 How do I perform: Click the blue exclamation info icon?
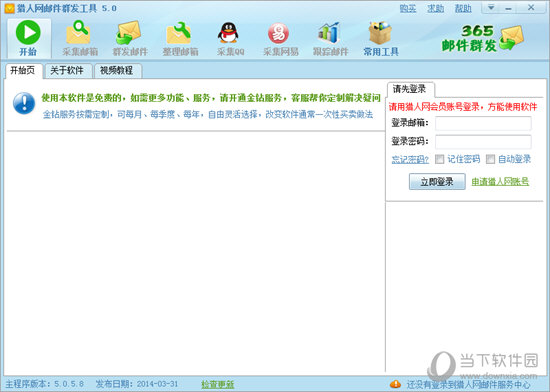click(x=24, y=103)
